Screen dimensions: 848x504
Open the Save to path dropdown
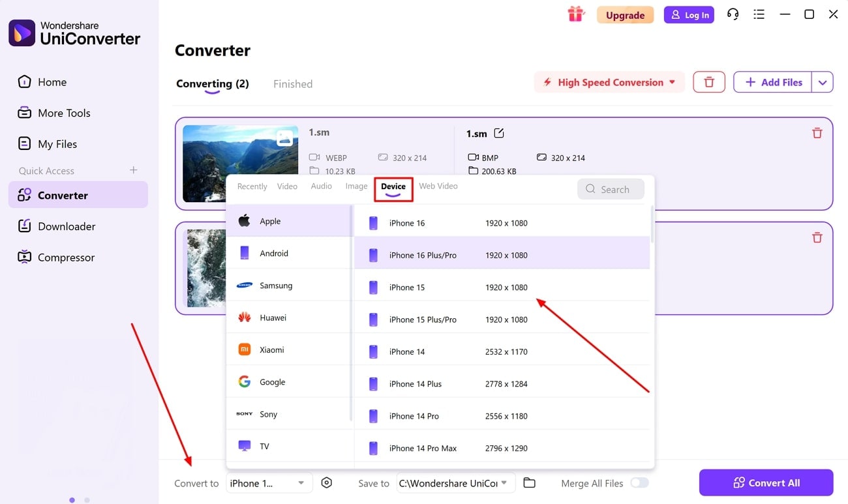[x=456, y=483]
